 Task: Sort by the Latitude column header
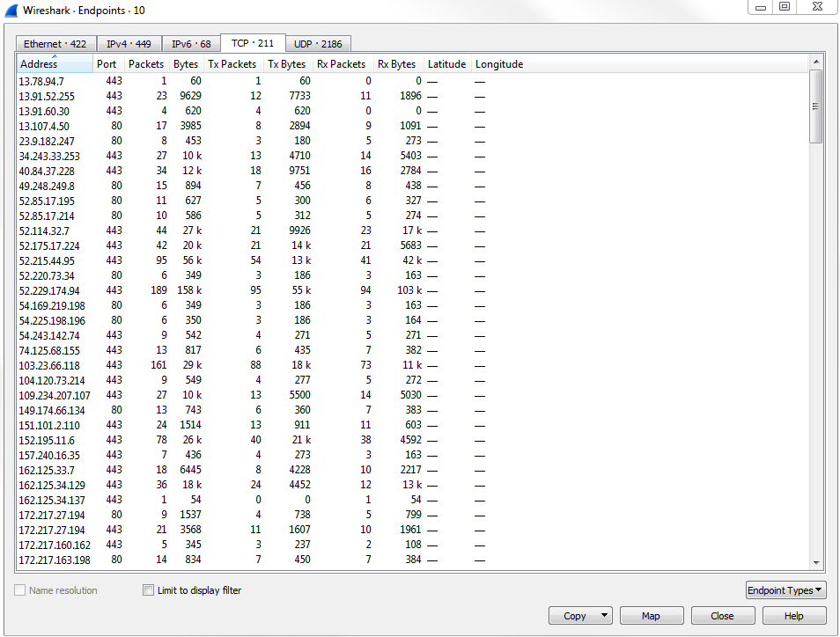pos(448,63)
